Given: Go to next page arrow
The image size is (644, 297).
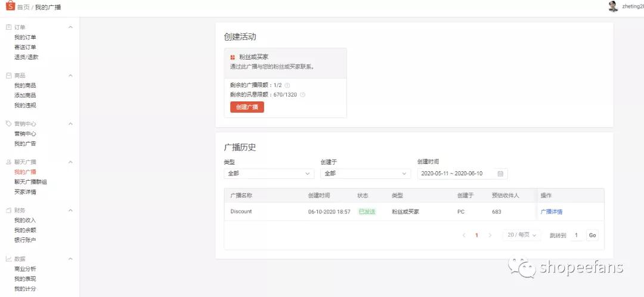Looking at the screenshot, I should point(490,236).
